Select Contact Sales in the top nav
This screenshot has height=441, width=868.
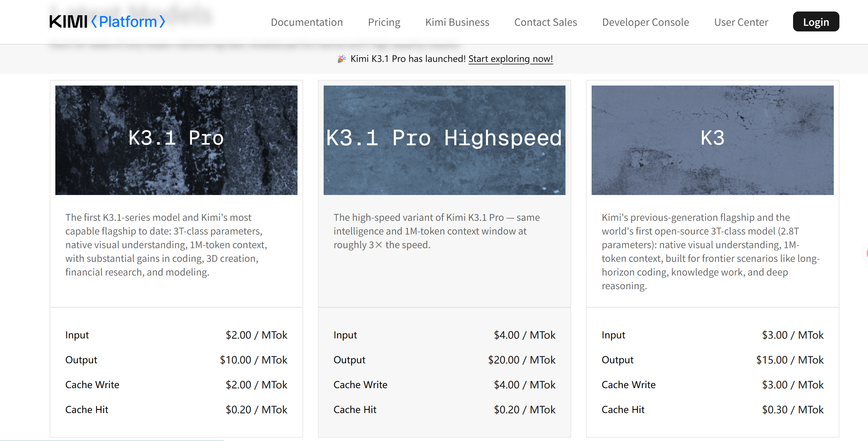(x=546, y=22)
